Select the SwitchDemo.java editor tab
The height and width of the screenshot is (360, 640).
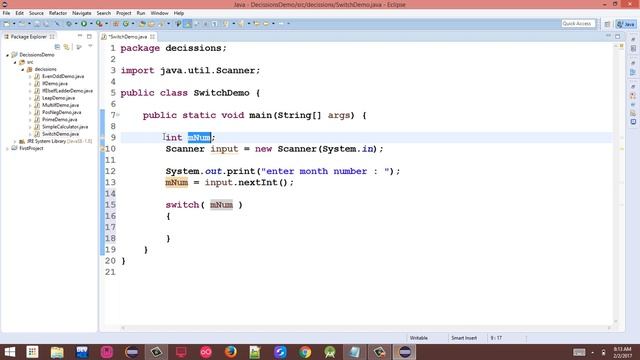coord(127,37)
